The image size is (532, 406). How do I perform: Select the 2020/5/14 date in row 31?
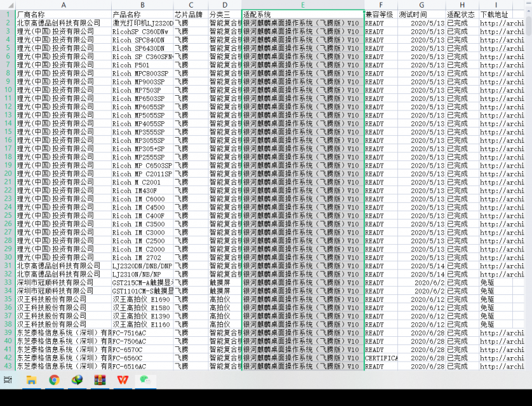(422, 266)
